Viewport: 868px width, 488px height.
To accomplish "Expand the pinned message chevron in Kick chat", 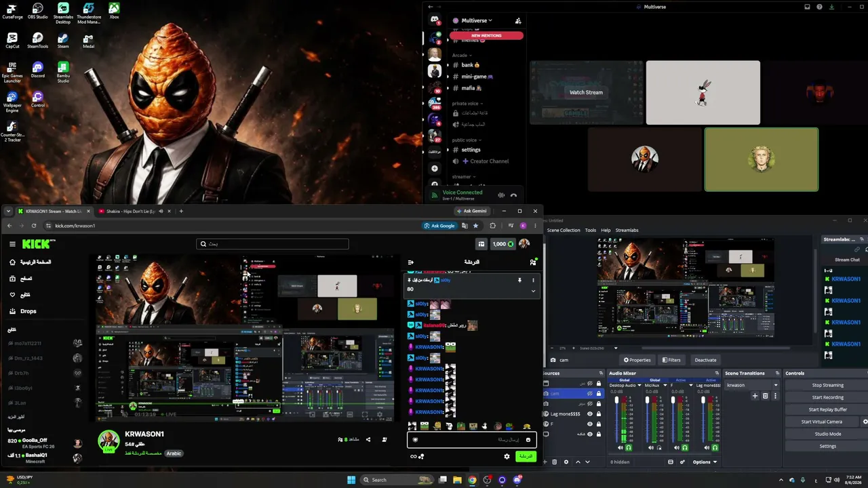I will point(533,291).
